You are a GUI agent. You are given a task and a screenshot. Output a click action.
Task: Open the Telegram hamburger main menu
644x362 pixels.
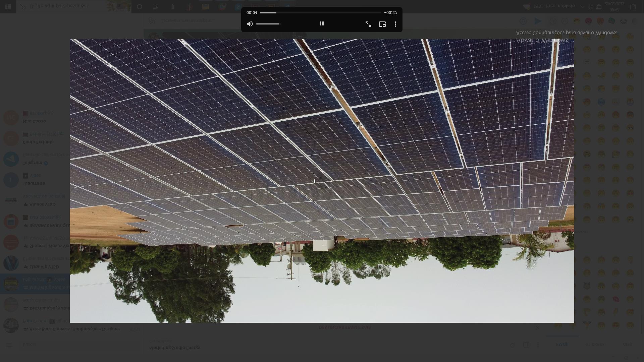(x=9, y=345)
